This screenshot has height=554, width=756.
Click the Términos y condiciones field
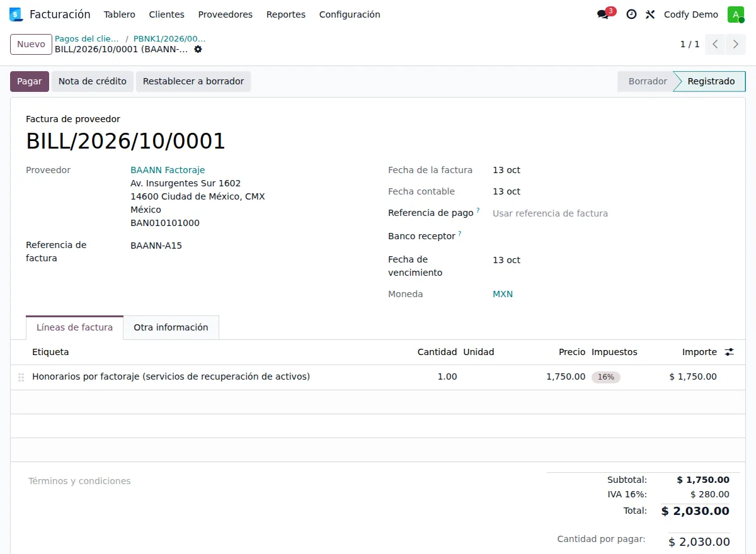coord(277,481)
